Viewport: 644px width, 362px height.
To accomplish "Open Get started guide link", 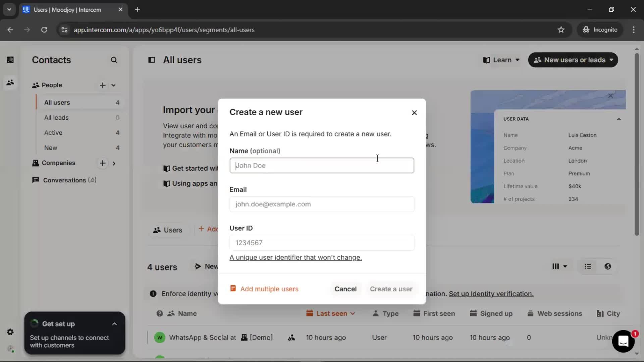I will [191, 168].
